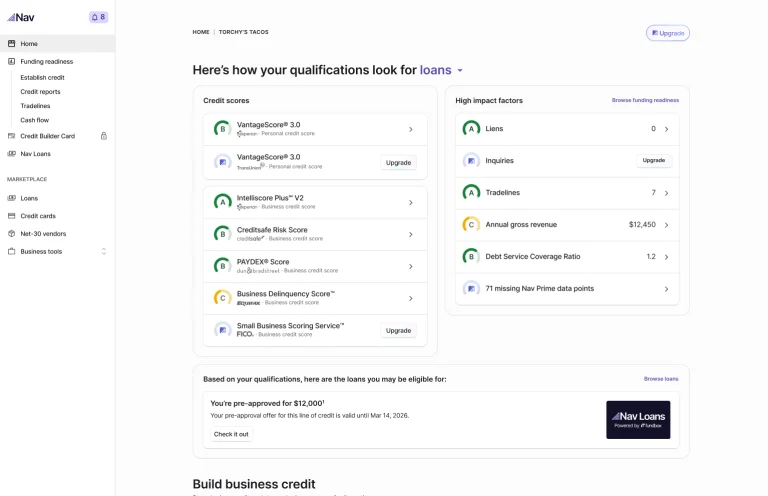Screen dimensions: 768x496
Task: Click Check it out for pre-approval
Action: pyautogui.click(x=231, y=434)
